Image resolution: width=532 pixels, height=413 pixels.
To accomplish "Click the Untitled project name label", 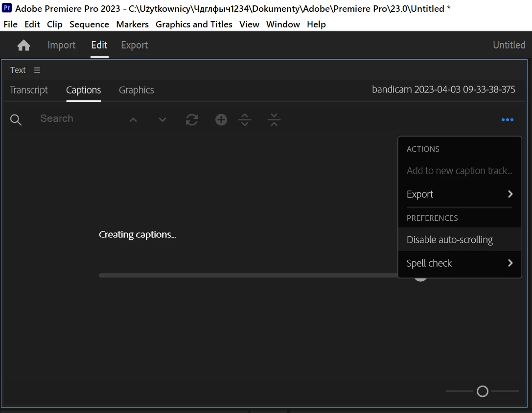I will tap(509, 45).
